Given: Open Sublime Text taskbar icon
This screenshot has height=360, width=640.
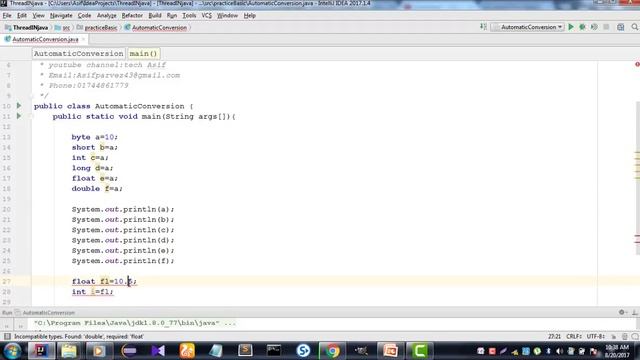Looking at the screenshot, I should pos(245,351).
